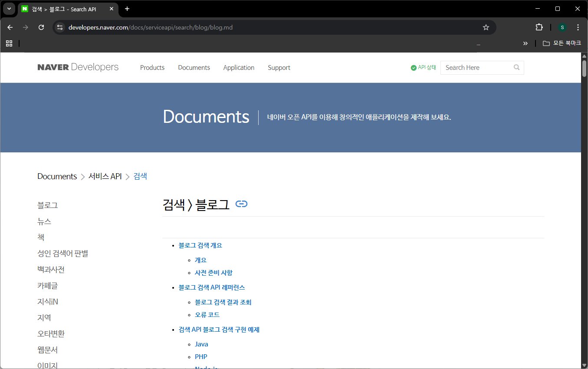The height and width of the screenshot is (369, 588).
Task: Open new tab with plus button
Action: click(x=127, y=9)
